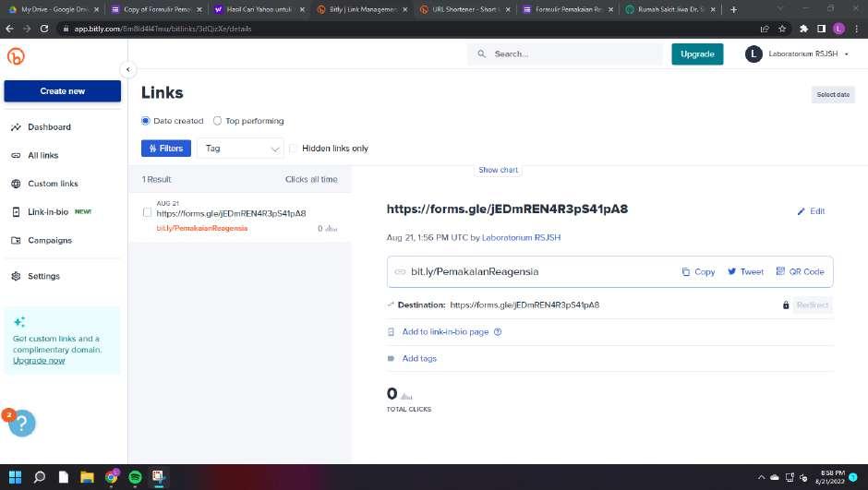Click the Bitly logo icon
This screenshot has width=868, height=490.
click(x=16, y=56)
